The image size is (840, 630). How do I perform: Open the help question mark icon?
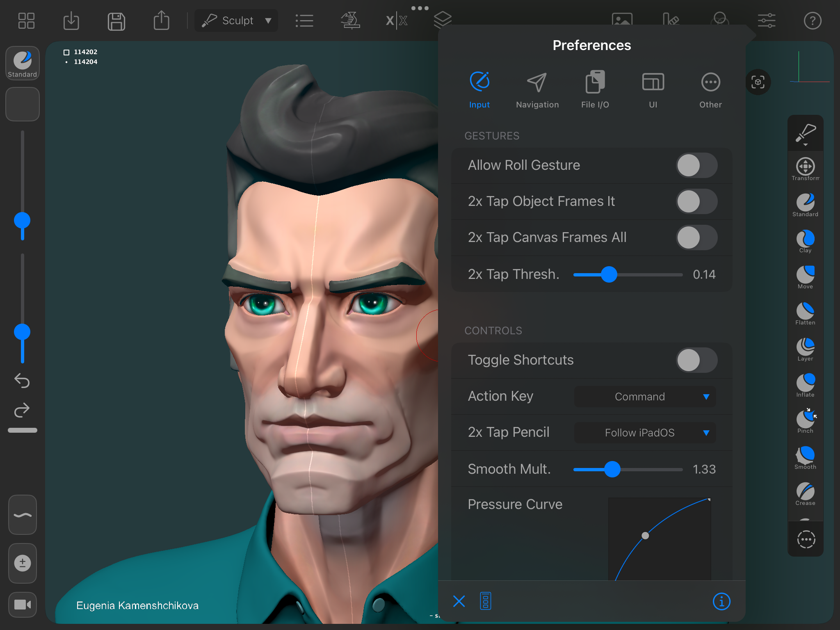pyautogui.click(x=813, y=21)
